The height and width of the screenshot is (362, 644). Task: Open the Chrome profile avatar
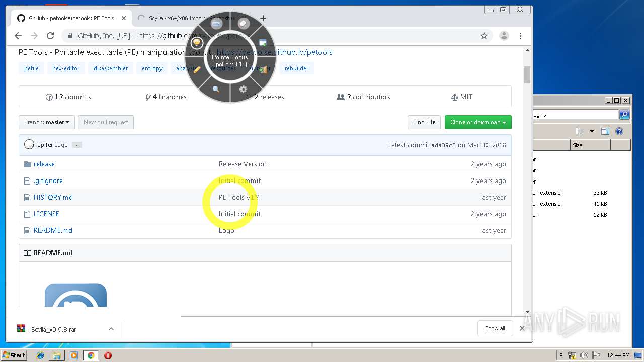(504, 36)
